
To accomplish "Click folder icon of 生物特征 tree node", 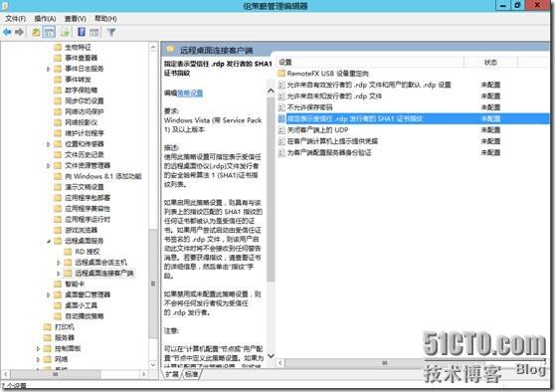I will (x=58, y=47).
